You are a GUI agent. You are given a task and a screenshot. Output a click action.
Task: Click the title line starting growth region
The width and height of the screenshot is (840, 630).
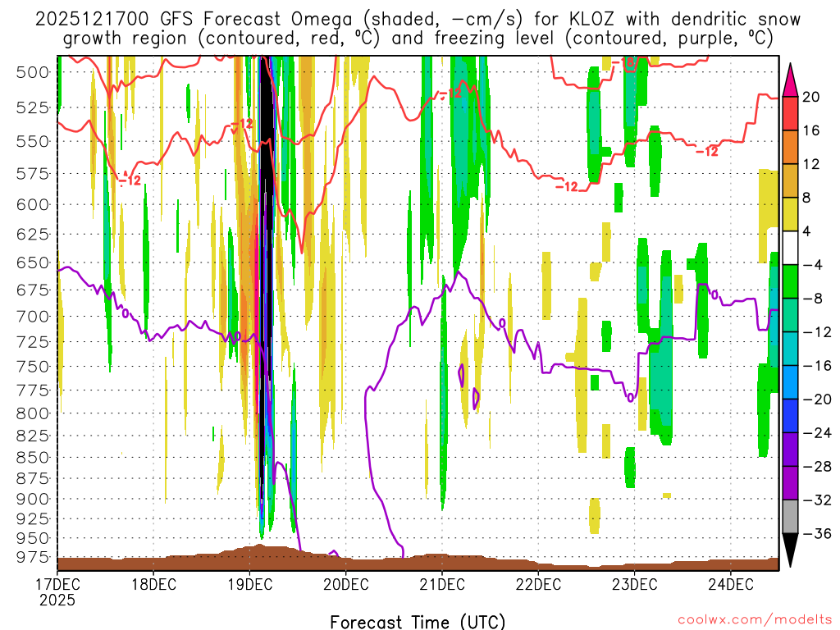coord(418,39)
